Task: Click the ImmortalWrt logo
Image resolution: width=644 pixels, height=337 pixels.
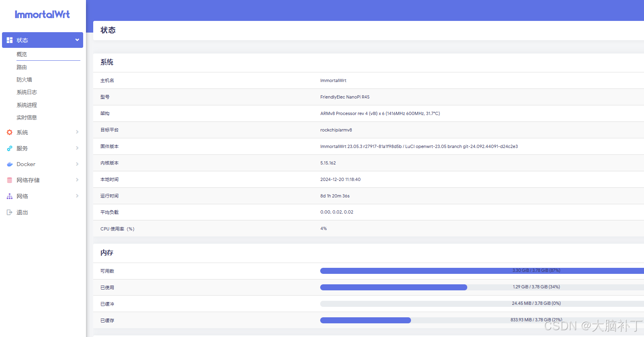Action: click(42, 14)
